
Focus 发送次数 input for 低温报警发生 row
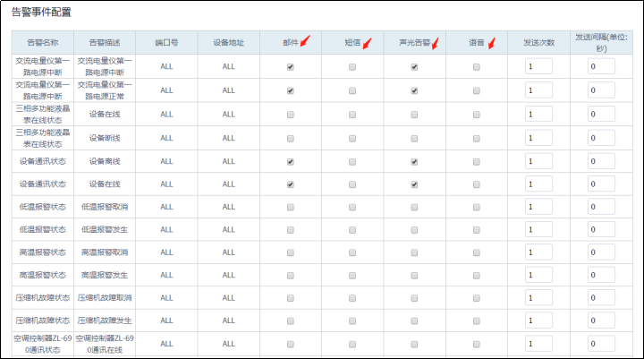(x=538, y=230)
